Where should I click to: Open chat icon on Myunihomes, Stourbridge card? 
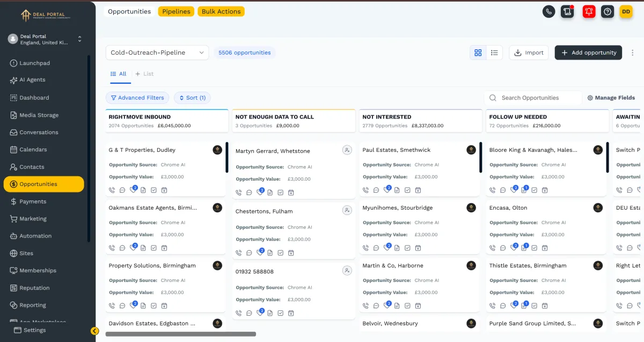376,248
